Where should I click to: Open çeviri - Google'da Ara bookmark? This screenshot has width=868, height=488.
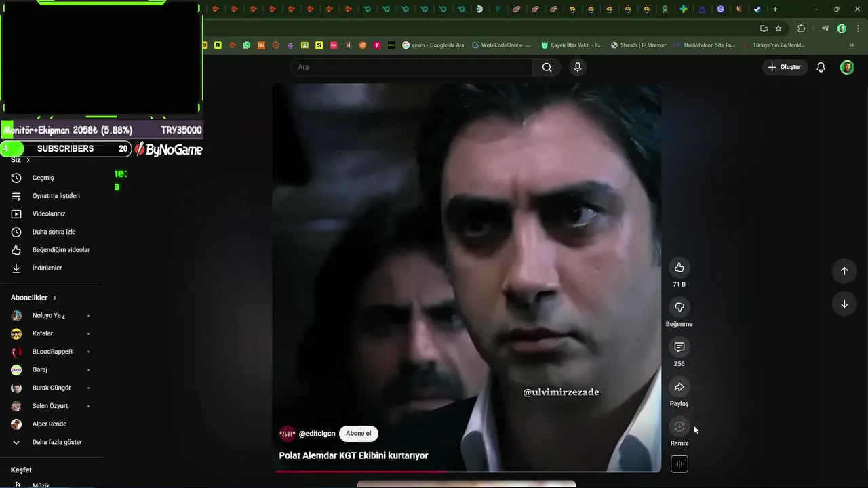433,45
